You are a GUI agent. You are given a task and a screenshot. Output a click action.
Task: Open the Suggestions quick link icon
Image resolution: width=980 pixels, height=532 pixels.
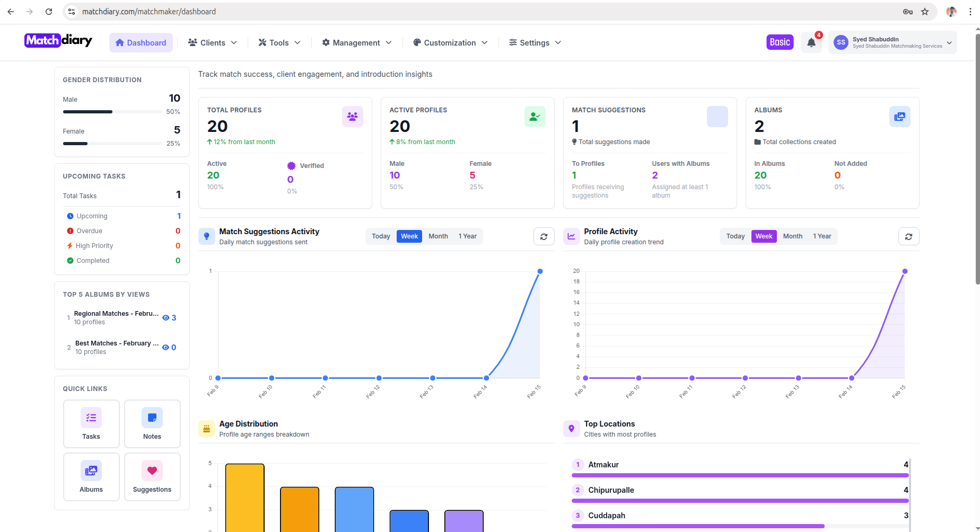(152, 471)
